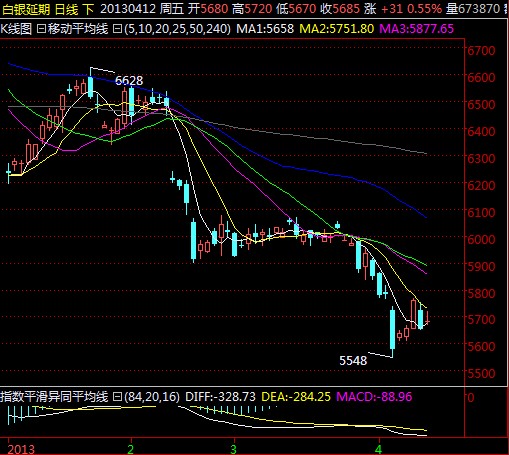This screenshot has width=510, height=455.
Task: Click the date 20130412 in header
Action: pyautogui.click(x=128, y=9)
